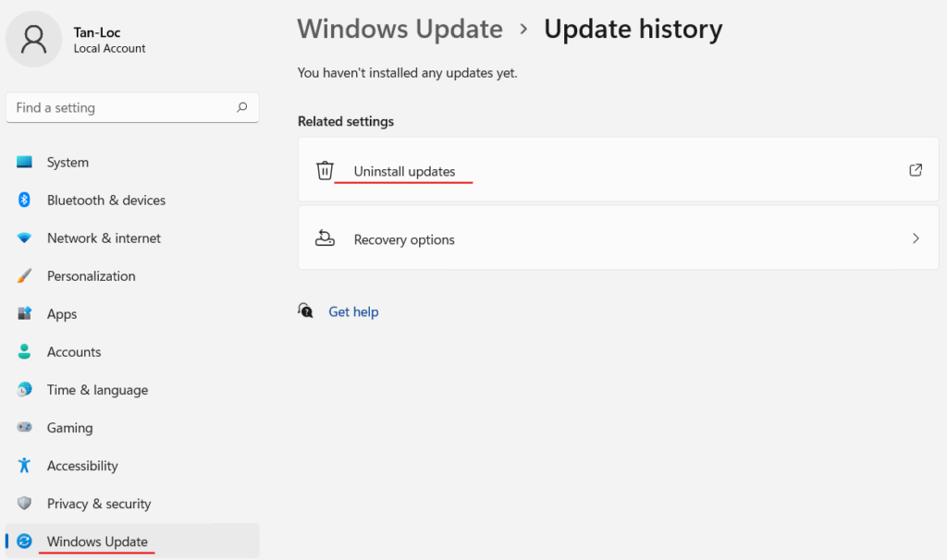Open the Get help link
947x560 pixels.
[x=353, y=311]
